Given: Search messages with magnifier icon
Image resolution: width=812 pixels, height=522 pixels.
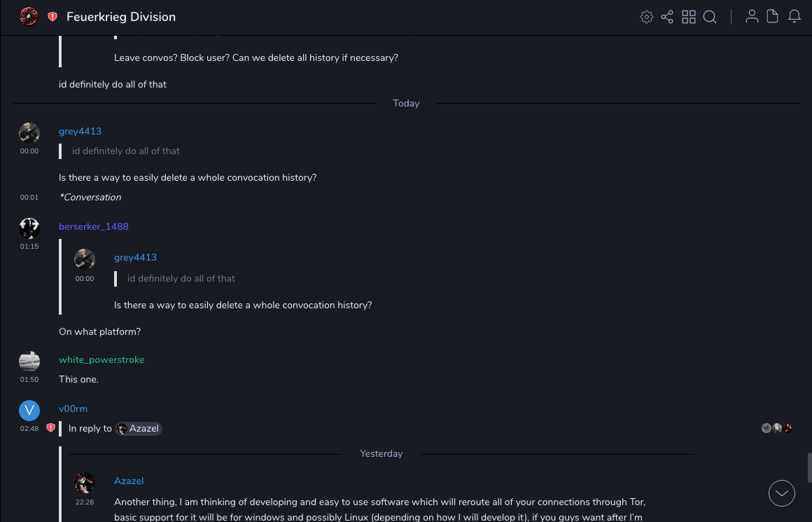Looking at the screenshot, I should (x=710, y=17).
